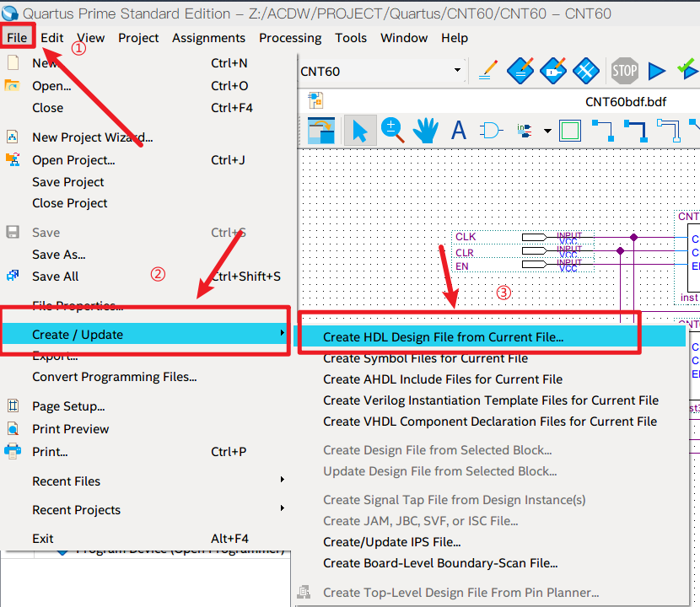Click the Save All icon
Viewport: 700px width, 607px height.
13,276
